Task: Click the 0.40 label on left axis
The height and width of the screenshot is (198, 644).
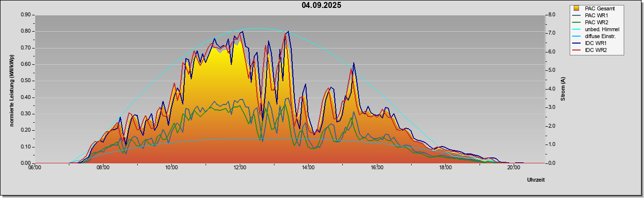Action: coord(26,97)
